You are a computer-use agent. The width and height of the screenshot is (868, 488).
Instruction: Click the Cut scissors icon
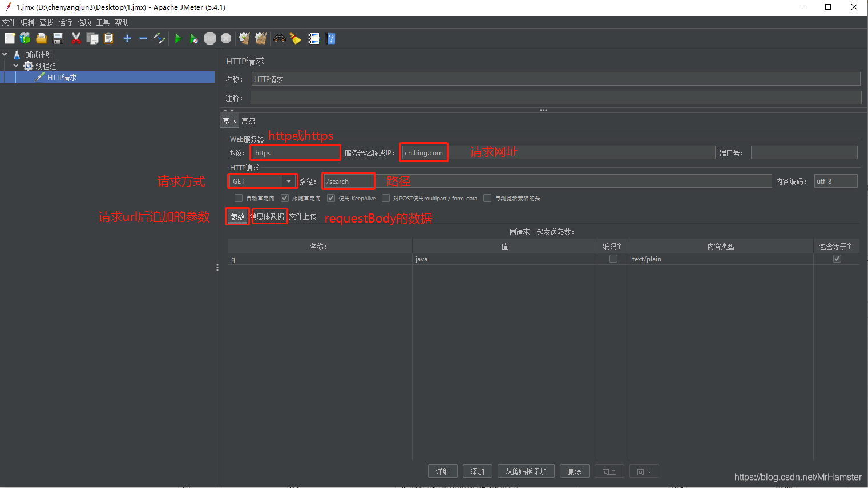[76, 38]
